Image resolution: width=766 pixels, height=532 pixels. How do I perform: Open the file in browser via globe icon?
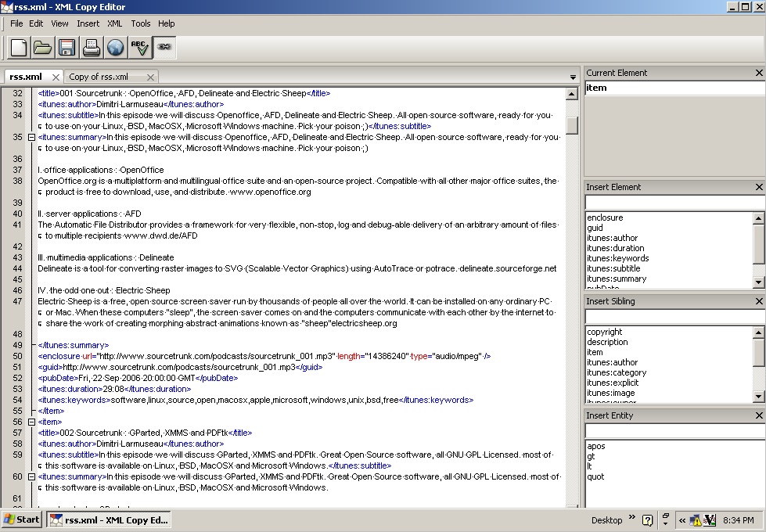(x=116, y=48)
